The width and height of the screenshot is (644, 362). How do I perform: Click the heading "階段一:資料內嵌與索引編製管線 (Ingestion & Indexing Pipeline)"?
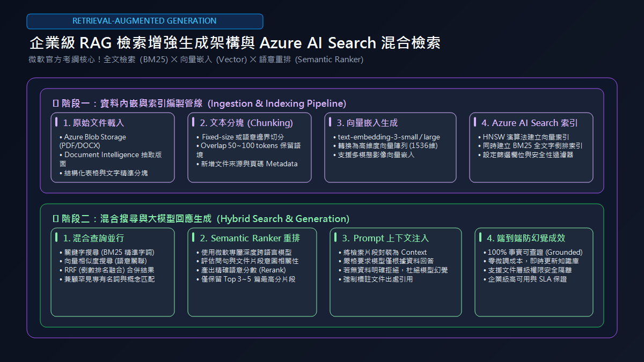click(x=199, y=104)
